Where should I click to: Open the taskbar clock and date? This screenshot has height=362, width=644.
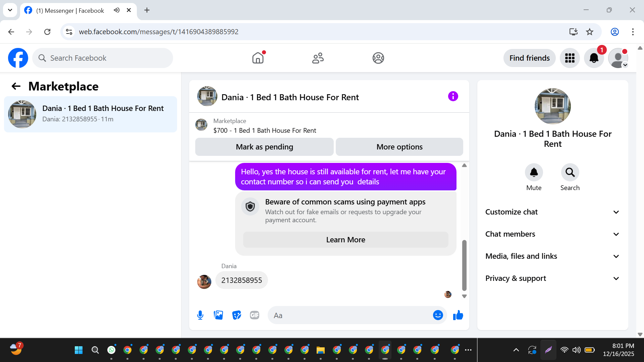point(618,350)
